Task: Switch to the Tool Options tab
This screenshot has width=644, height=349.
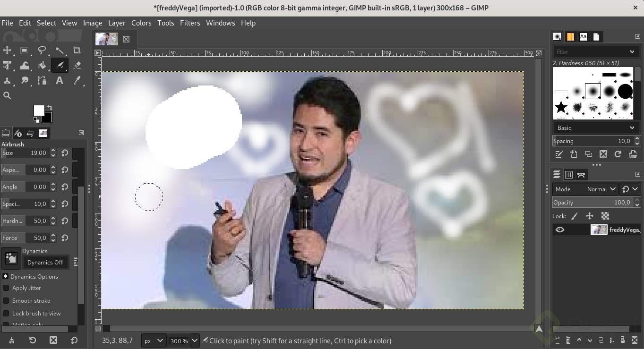Action: [x=6, y=133]
